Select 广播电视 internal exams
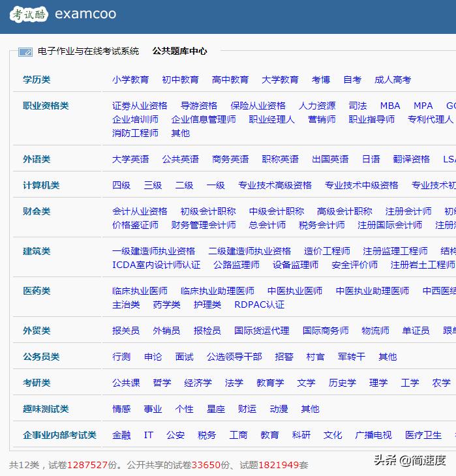Viewport: 456px width, 476px height. pos(373,436)
